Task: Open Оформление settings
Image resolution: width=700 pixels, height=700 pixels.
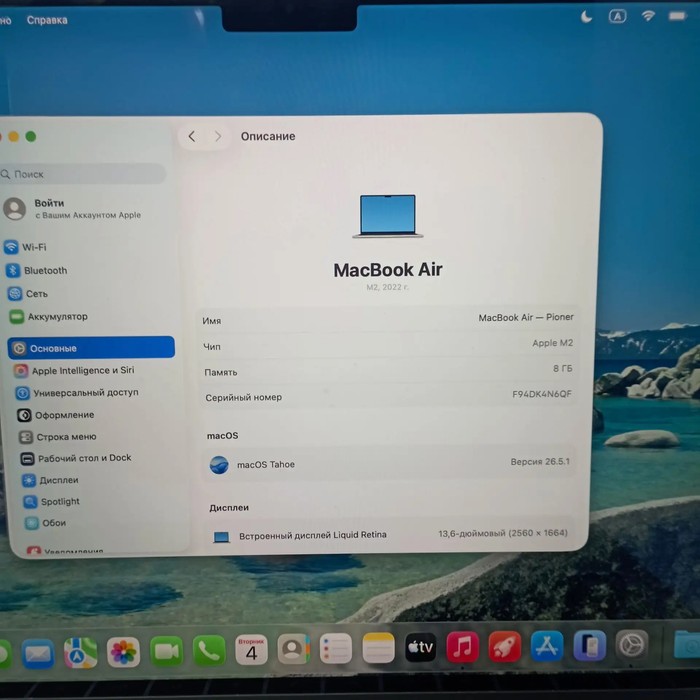Action: point(56,415)
